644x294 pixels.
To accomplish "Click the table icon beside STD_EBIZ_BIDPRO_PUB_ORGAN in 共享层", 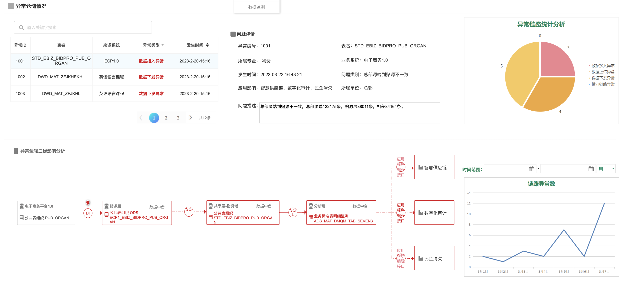I will 211,217.
